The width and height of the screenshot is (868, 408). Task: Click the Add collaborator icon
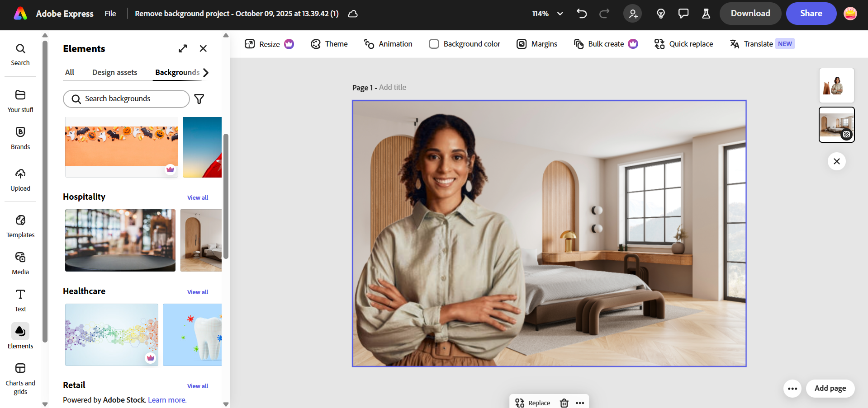tap(632, 13)
